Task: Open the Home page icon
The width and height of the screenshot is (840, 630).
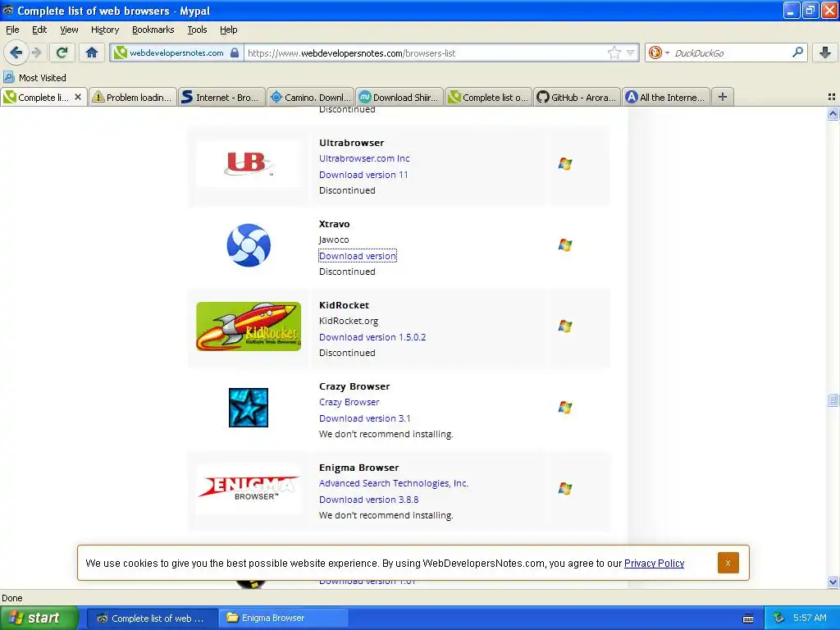Action: pyautogui.click(x=92, y=52)
